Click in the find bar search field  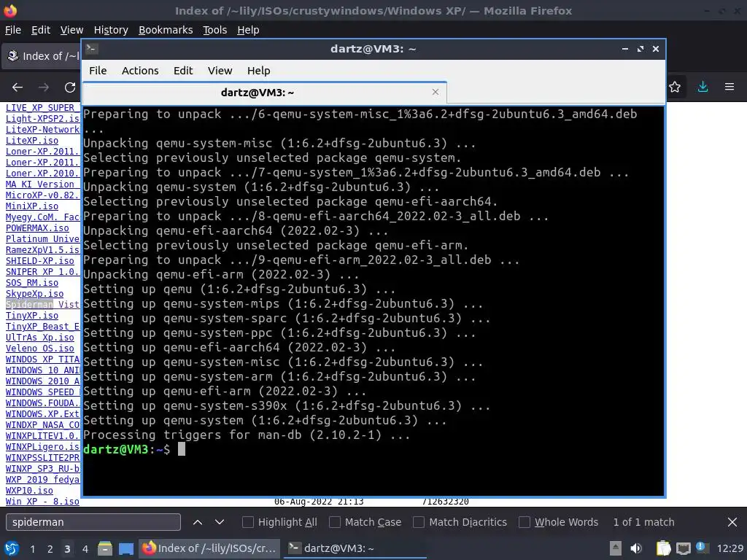tap(93, 522)
